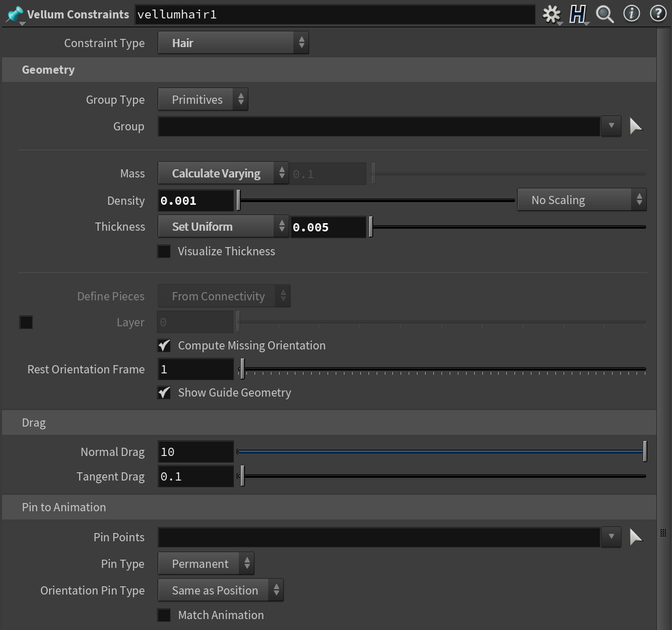Expand the Group field dropdown arrow
Screen dimensions: 672x630
[x=611, y=126]
